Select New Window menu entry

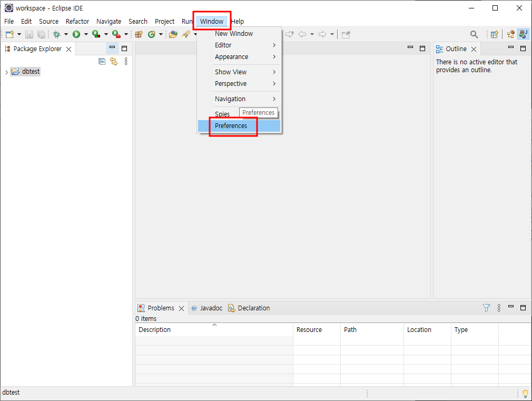(239, 34)
